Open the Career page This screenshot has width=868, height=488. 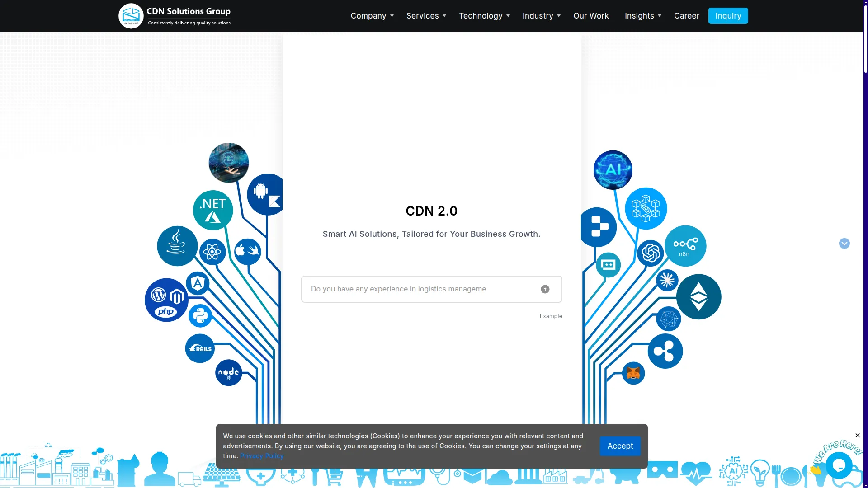pyautogui.click(x=687, y=16)
